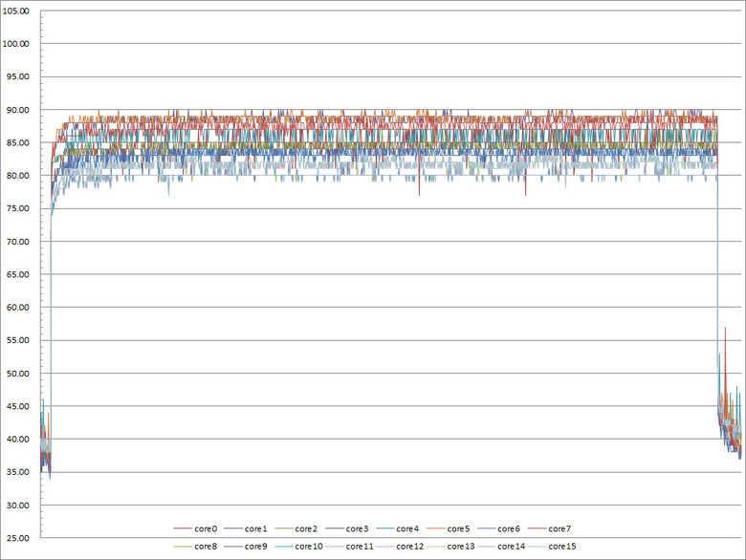Select the core10 legend entry
Image resolution: width=746 pixels, height=560 pixels.
point(298,547)
